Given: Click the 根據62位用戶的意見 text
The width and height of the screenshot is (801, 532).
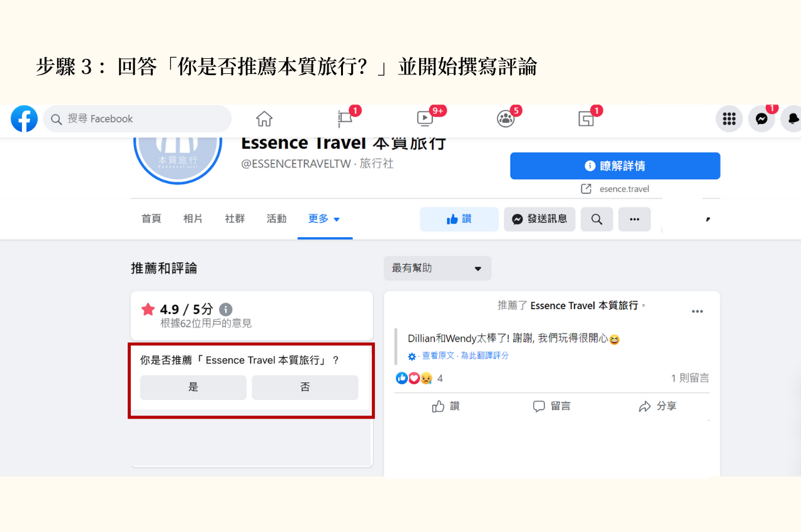Looking at the screenshot, I should 206,324.
